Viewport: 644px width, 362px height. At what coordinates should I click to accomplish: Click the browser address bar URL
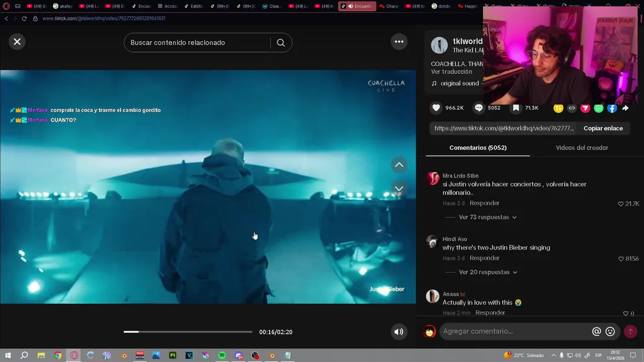[x=104, y=19]
